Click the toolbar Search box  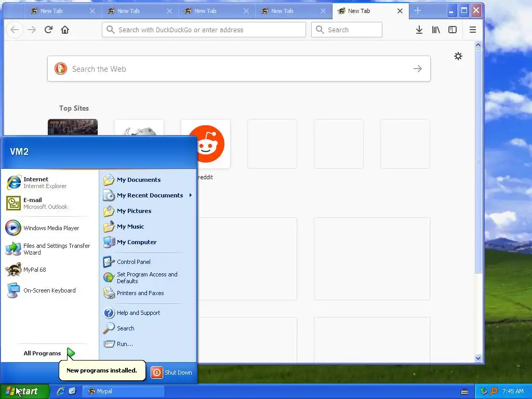pos(347,30)
